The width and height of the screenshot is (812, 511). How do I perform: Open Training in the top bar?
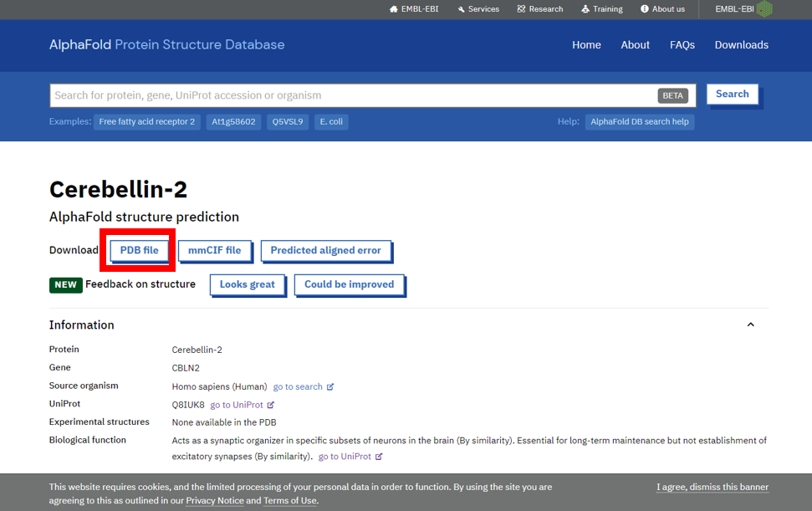[602, 9]
